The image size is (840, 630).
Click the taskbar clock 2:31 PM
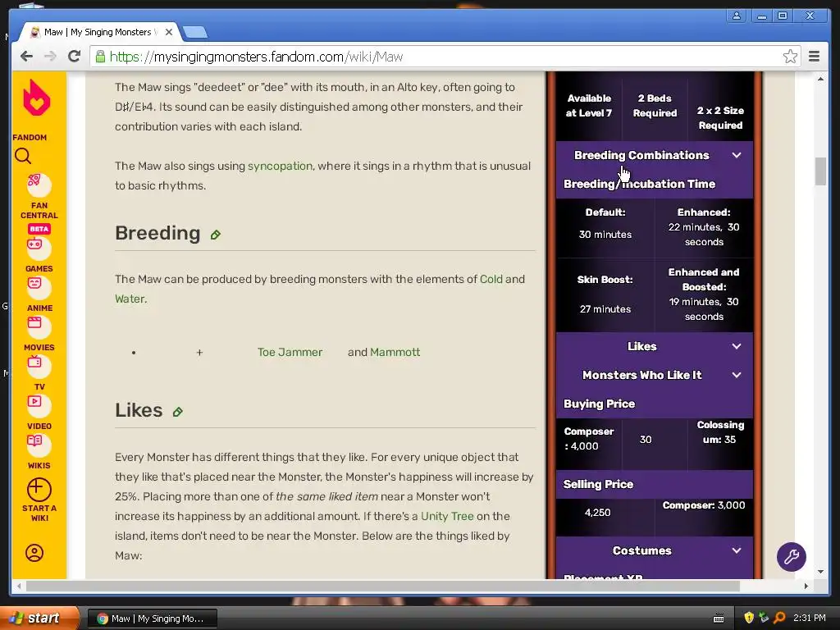810,618
